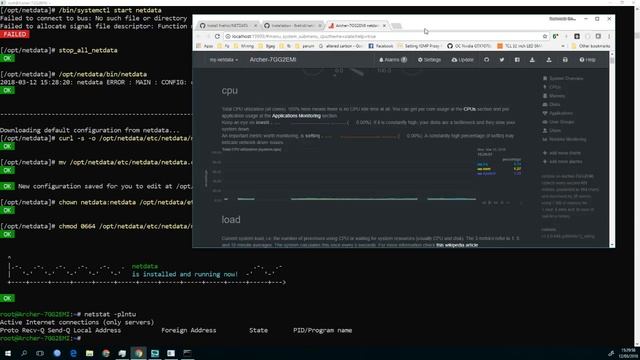The height and width of the screenshot is (360, 640).
Task: Go to CPUs section in sidebar
Action: (x=552, y=87)
